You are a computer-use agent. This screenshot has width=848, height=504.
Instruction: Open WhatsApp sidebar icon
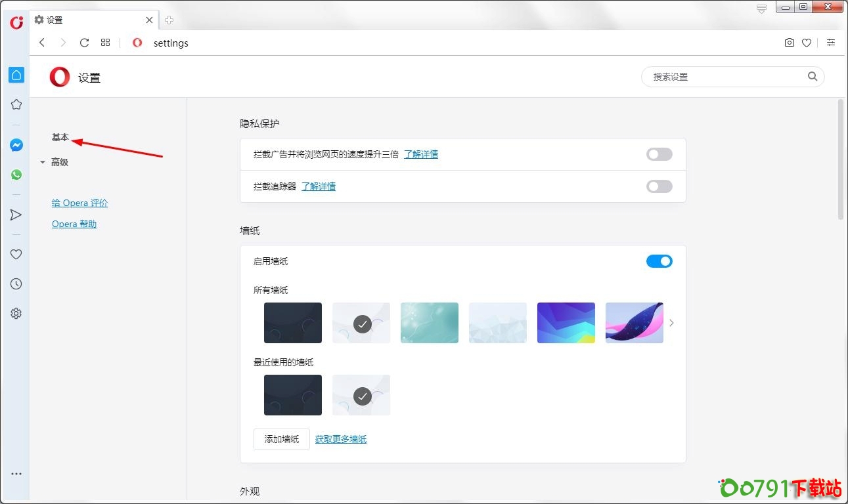(16, 175)
